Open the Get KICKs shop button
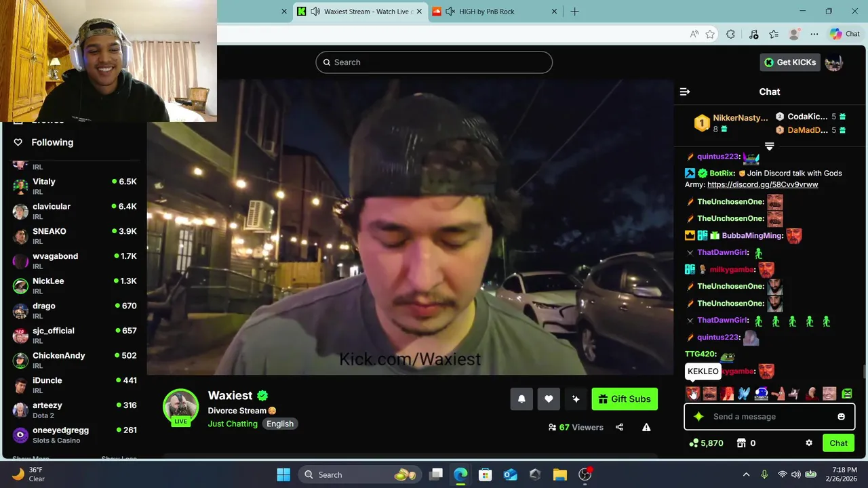This screenshot has height=488, width=868. click(x=790, y=62)
